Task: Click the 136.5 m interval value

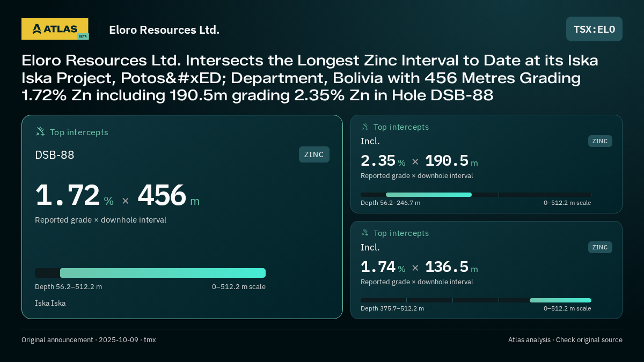Action: click(x=451, y=267)
